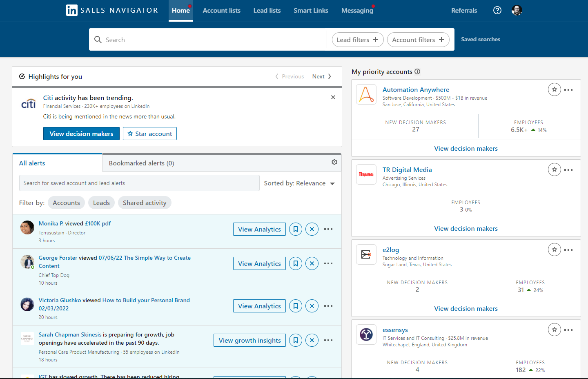Screen dimensions: 588x379
Task: Filter alerts by Leads
Action: (x=101, y=203)
